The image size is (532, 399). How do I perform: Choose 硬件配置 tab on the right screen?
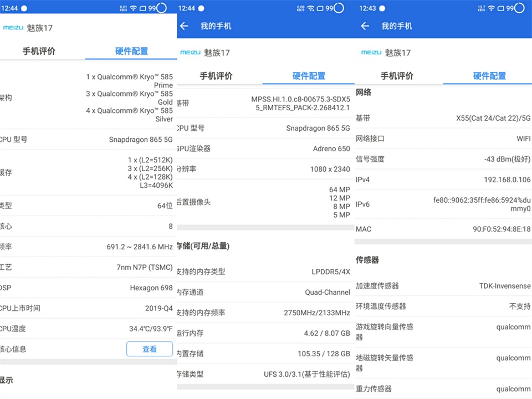[x=489, y=76]
